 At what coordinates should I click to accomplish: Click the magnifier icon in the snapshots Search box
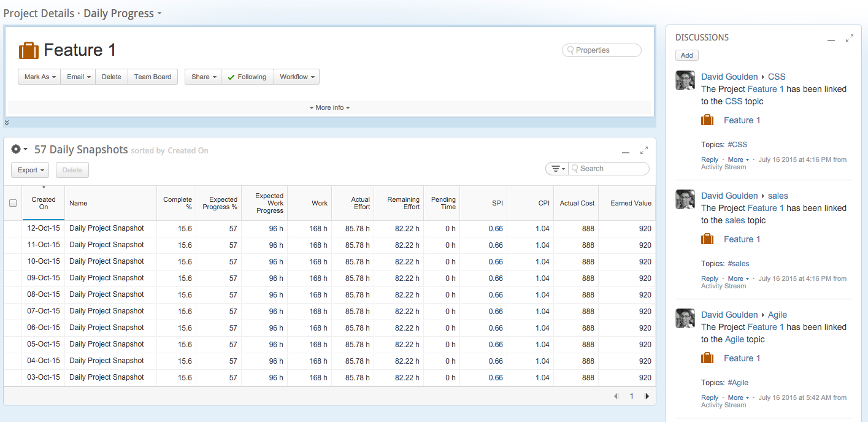coord(575,168)
